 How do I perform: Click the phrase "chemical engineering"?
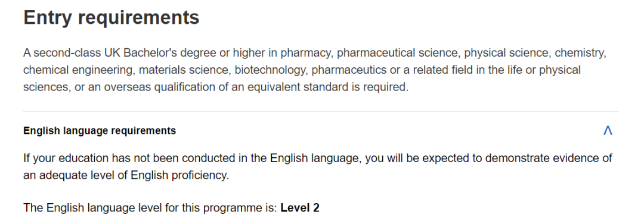click(x=78, y=70)
